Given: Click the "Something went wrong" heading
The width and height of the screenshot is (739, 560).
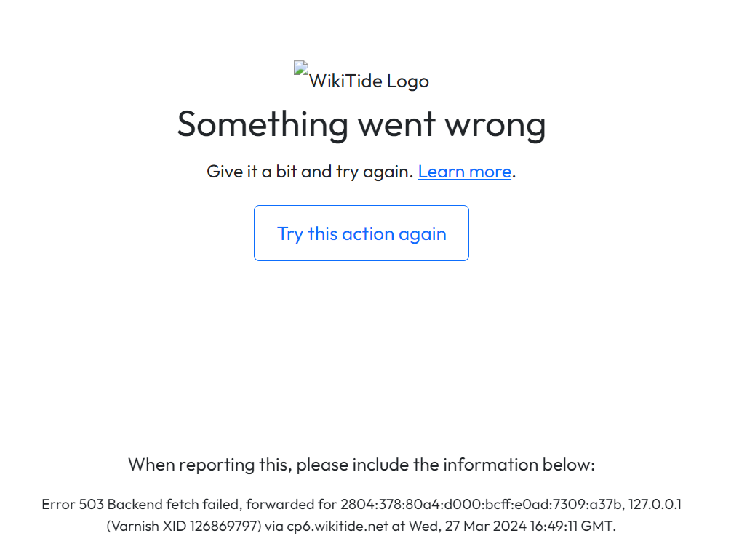Looking at the screenshot, I should pyautogui.click(x=361, y=124).
